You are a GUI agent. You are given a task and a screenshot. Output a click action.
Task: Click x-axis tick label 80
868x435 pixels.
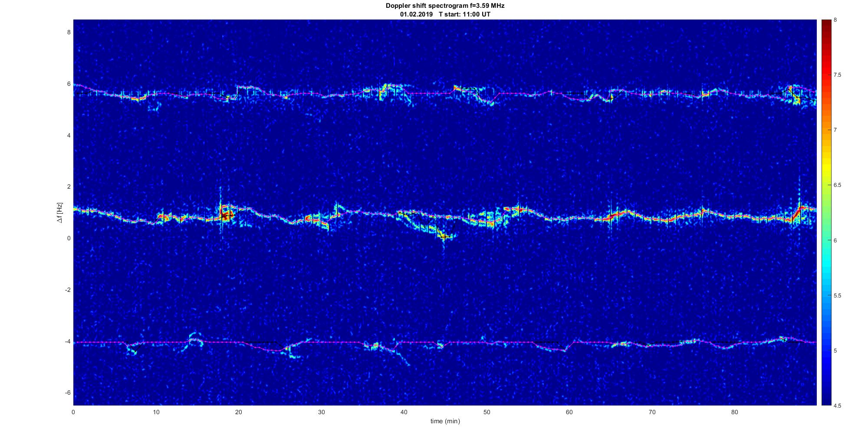coord(735,412)
